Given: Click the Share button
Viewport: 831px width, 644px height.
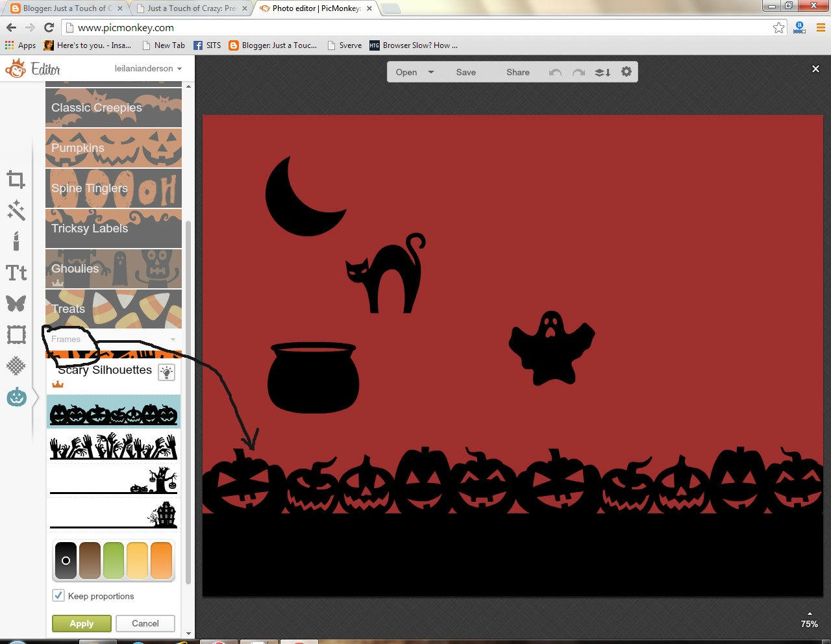Looking at the screenshot, I should click(518, 72).
